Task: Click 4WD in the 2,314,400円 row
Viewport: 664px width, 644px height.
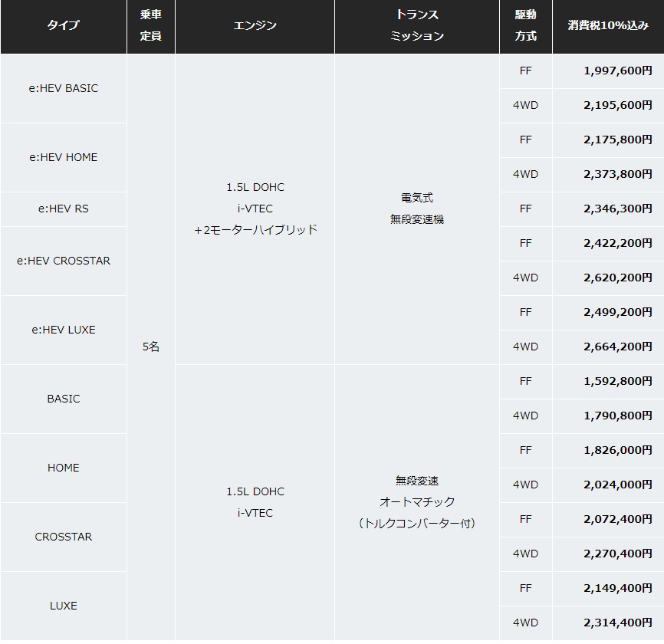Action: pyautogui.click(x=525, y=623)
